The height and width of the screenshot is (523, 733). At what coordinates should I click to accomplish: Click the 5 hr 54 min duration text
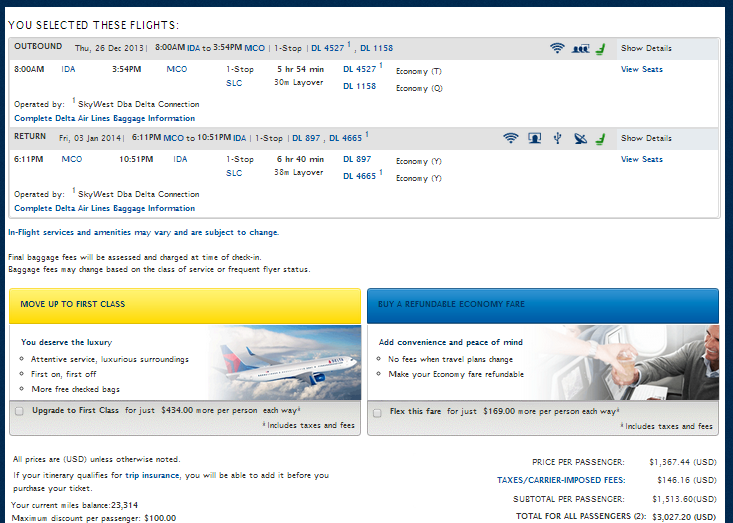[300, 69]
